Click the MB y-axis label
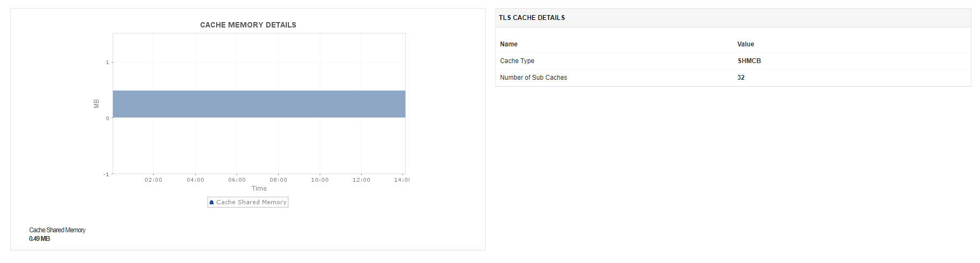980x263 pixels. pyautogui.click(x=96, y=104)
